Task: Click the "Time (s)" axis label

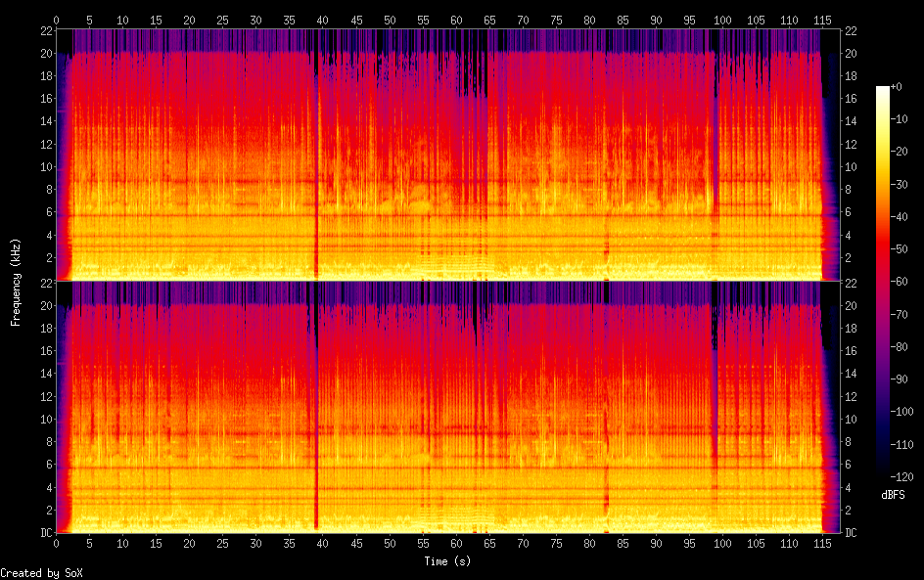Action: click(448, 561)
